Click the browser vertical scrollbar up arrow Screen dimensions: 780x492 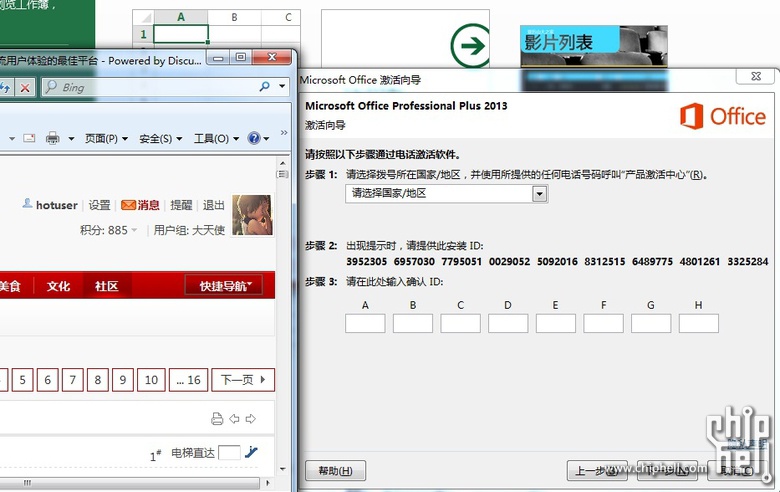coord(283,163)
